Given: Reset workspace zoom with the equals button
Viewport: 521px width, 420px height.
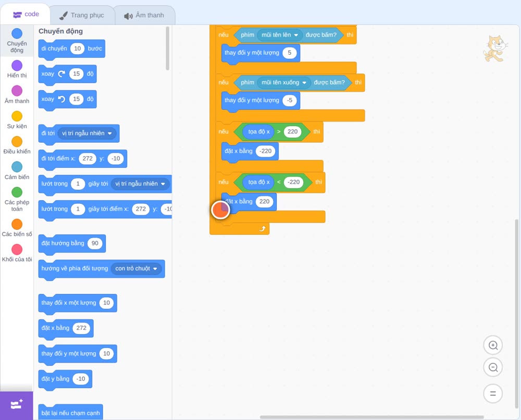Looking at the screenshot, I should click(x=493, y=393).
